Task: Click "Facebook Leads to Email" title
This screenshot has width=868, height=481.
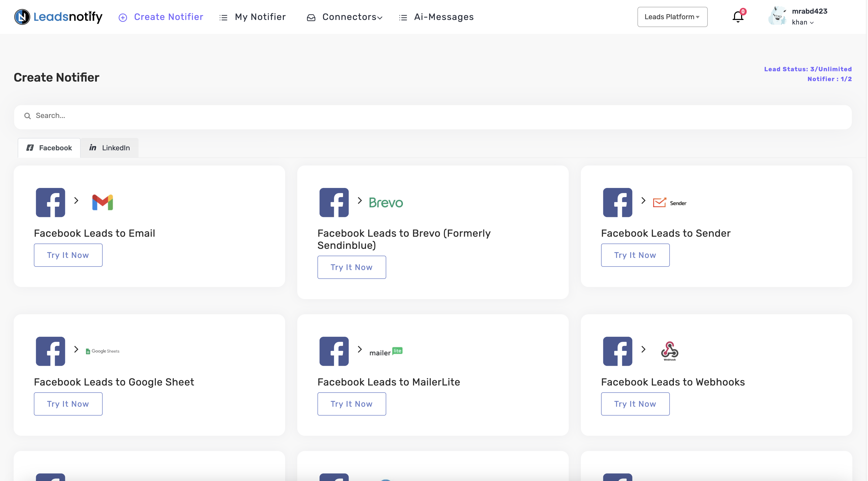Action: tap(94, 233)
